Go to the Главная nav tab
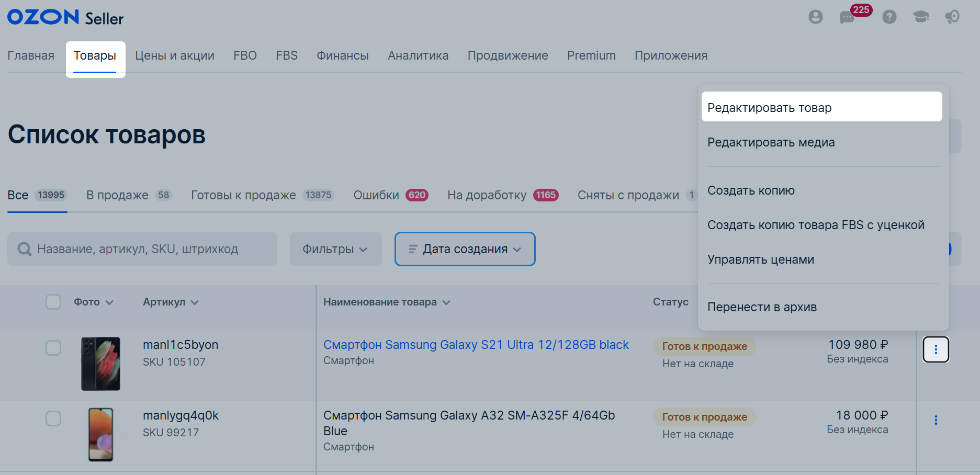The image size is (980, 475). click(x=31, y=55)
